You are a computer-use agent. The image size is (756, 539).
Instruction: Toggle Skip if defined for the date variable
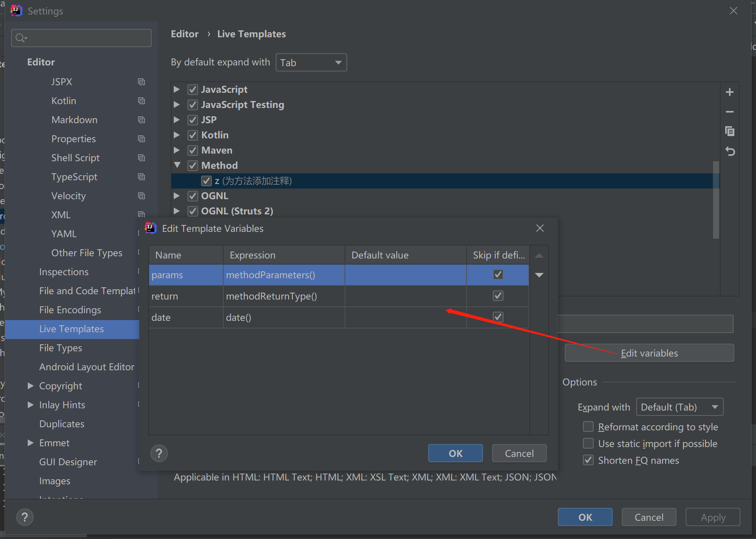[x=498, y=317]
